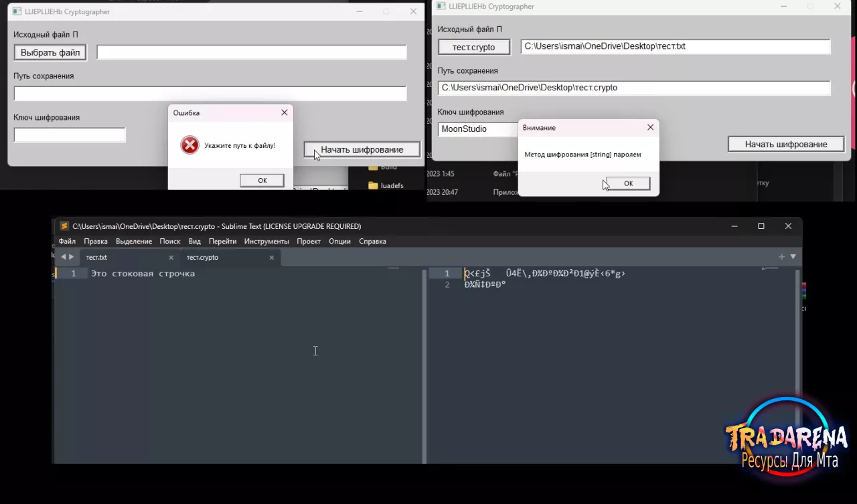This screenshot has height=504, width=857.
Task: Close the Внимание dialog with X
Action: click(650, 127)
